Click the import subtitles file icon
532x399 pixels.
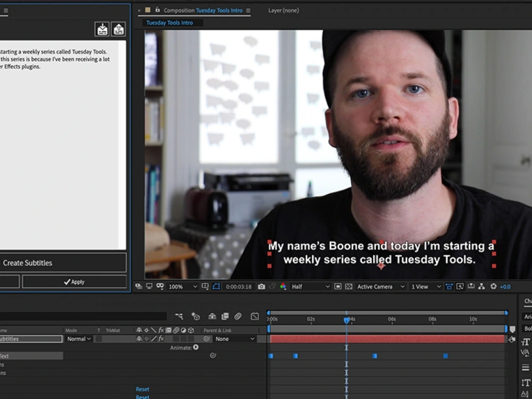(102, 29)
